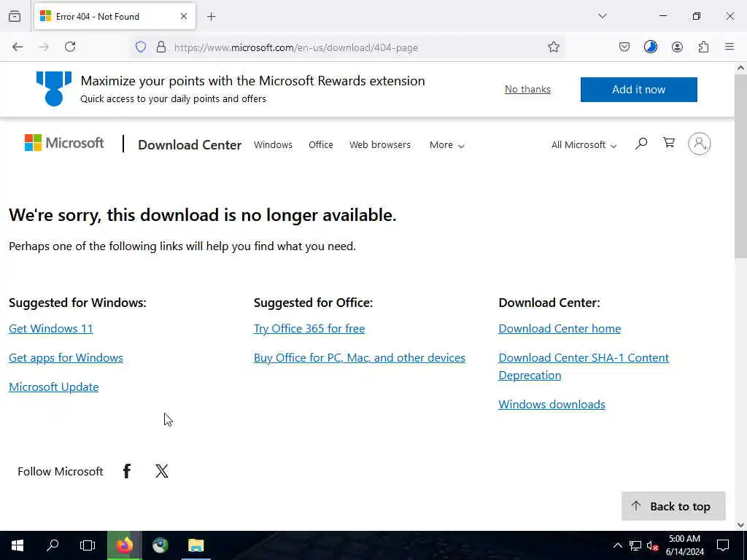747x560 pixels.
Task: Open the tracking protection shield icon
Action: pyautogui.click(x=141, y=47)
